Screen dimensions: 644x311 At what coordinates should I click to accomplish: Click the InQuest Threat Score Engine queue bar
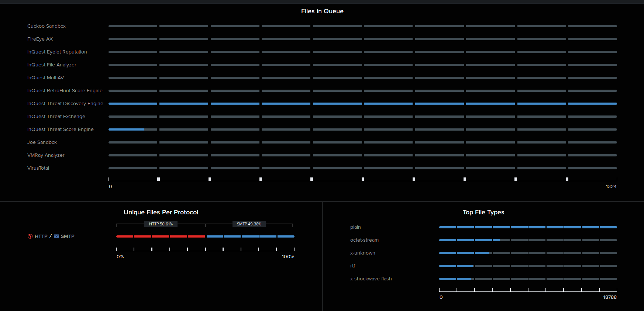point(363,129)
